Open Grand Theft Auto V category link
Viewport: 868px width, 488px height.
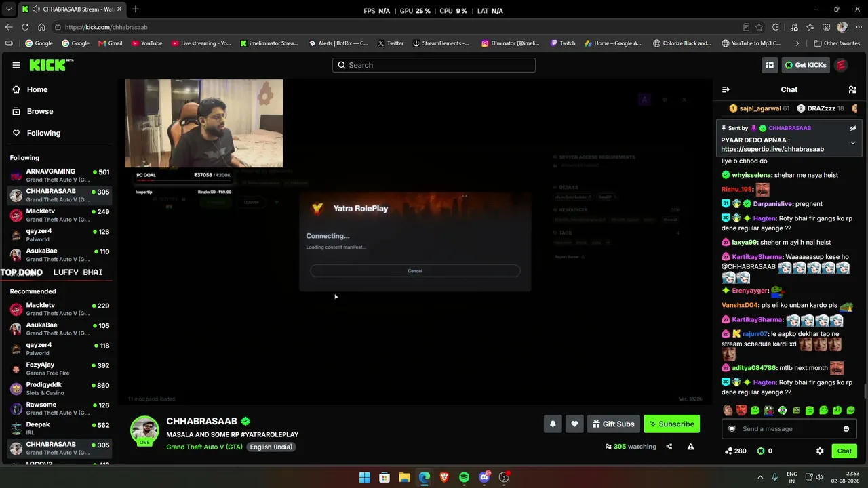coord(204,447)
